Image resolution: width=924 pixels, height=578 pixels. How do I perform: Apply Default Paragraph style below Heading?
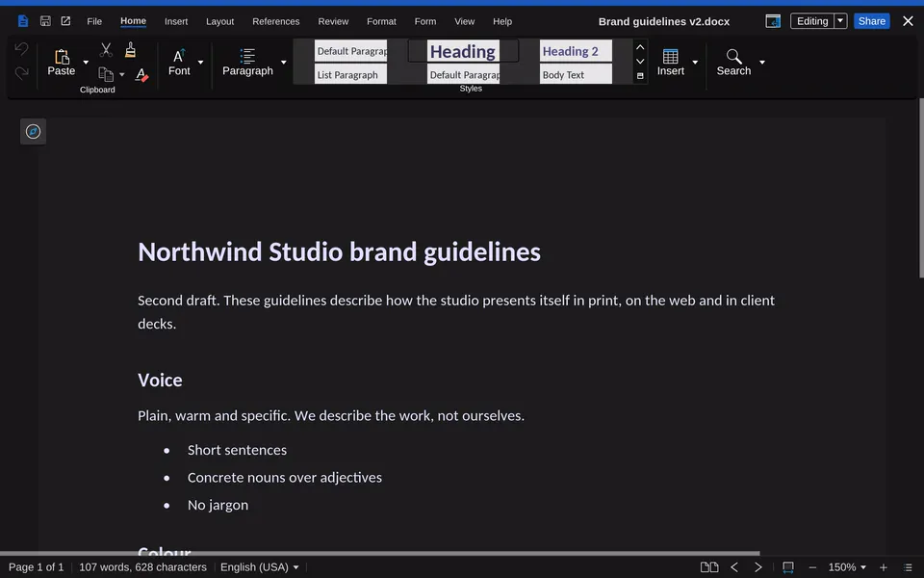coord(463,74)
